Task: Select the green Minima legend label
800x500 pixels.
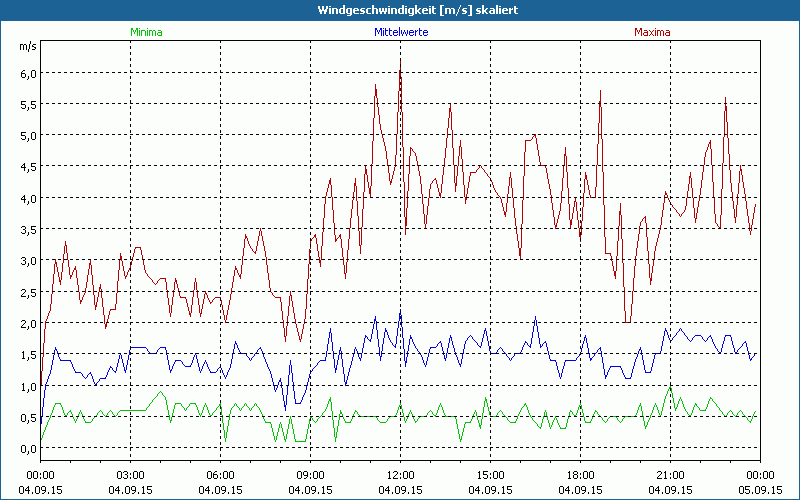Action: click(145, 32)
